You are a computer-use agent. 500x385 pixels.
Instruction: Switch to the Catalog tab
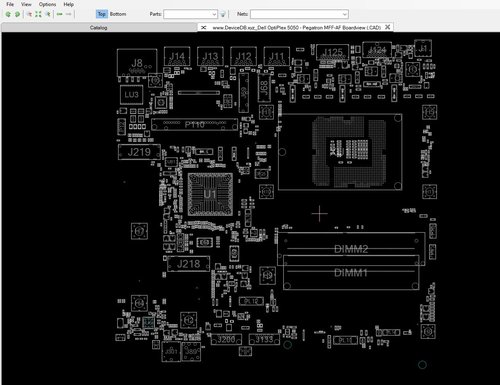[x=98, y=28]
